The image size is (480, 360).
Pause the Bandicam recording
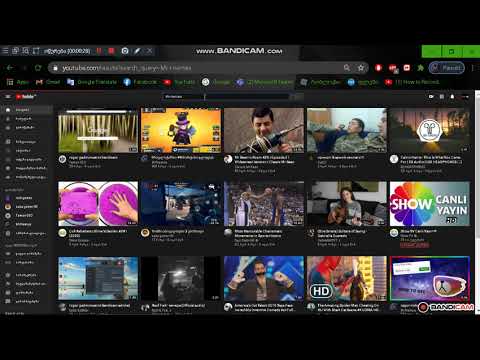(99, 51)
